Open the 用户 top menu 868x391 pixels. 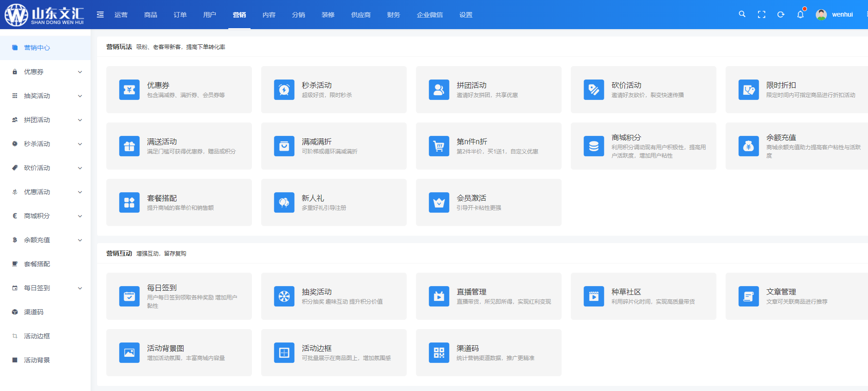click(x=210, y=15)
